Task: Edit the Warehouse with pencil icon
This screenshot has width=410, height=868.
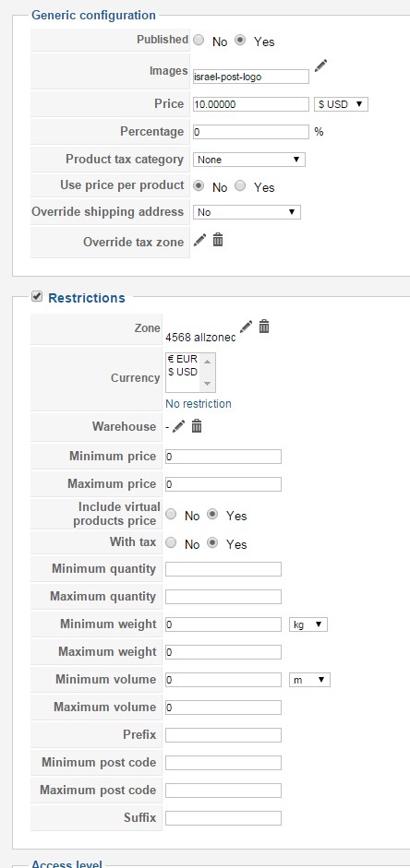Action: (178, 426)
